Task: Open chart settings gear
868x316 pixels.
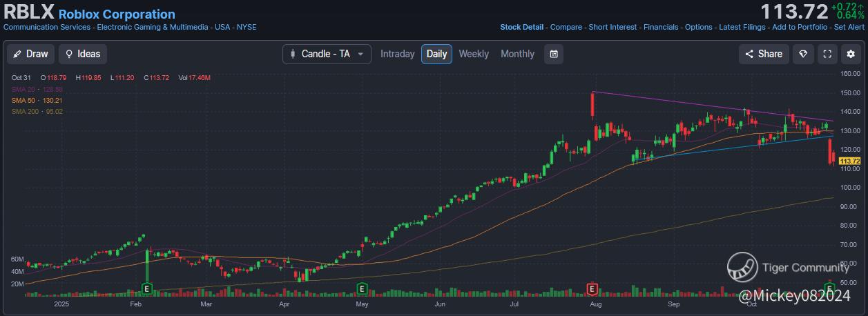Action: point(851,54)
